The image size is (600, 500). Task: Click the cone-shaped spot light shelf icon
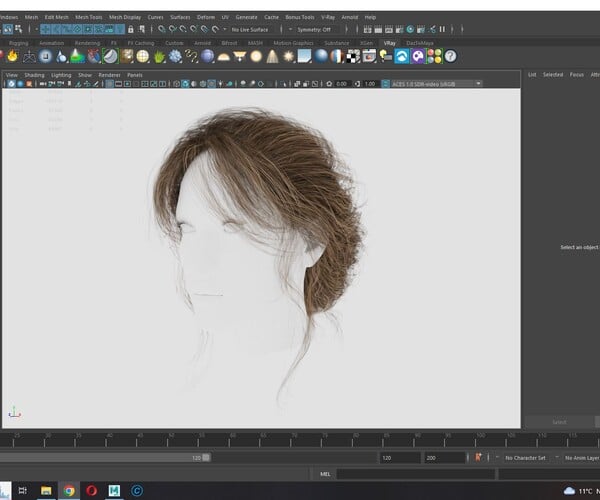click(272, 56)
